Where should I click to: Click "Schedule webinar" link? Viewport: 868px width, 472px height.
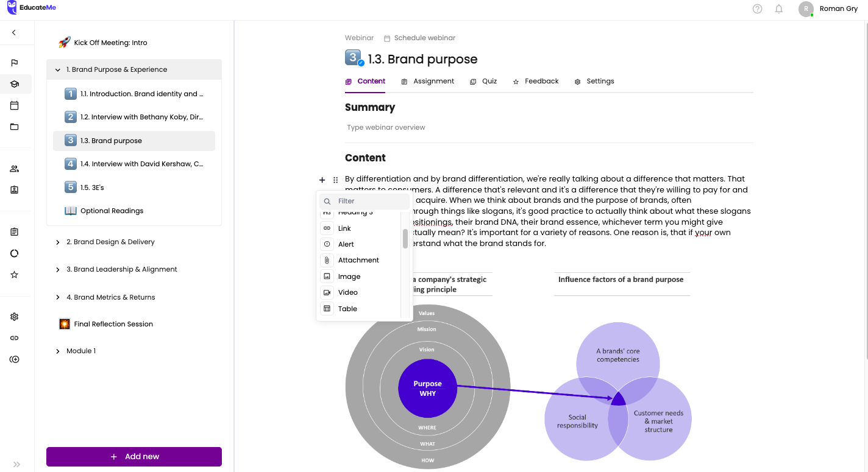(424, 37)
